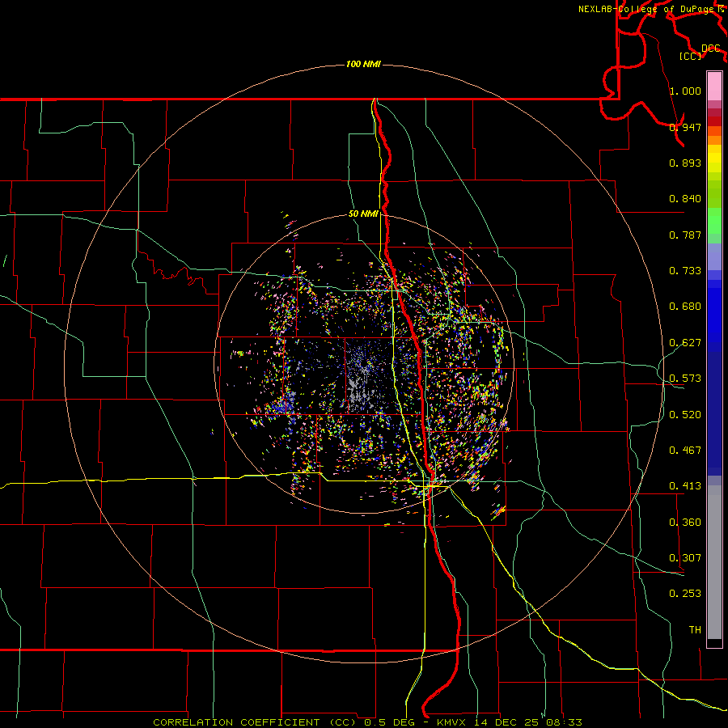Click the 0.733 legend label

point(685,271)
